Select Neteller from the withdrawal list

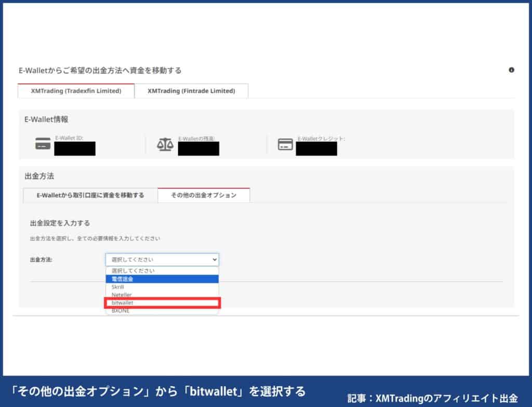[162, 294]
